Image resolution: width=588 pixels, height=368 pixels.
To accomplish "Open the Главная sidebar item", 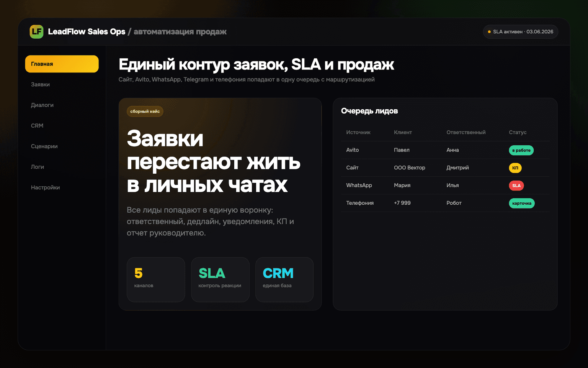I will [x=62, y=64].
